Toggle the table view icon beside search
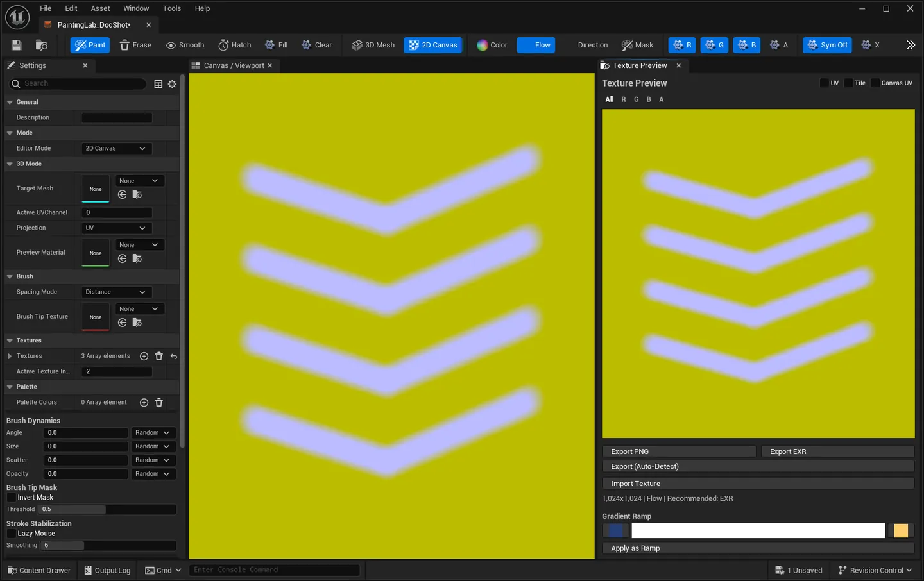 pos(158,84)
